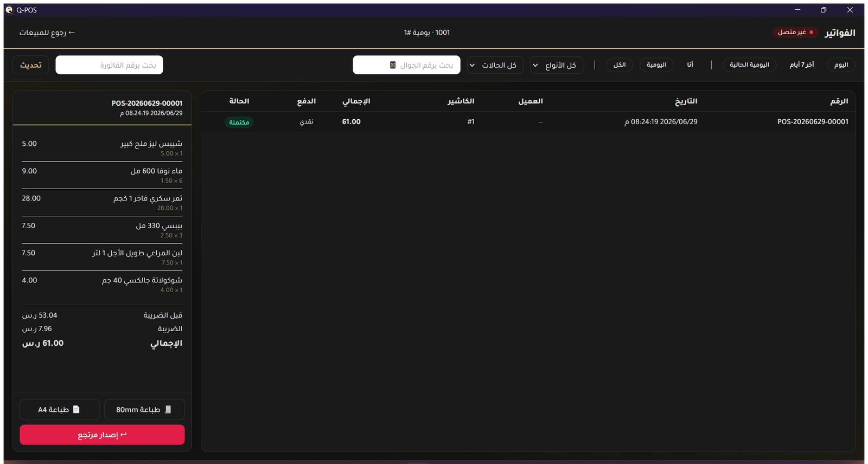
Task: Click the الحالة column header
Action: (239, 101)
